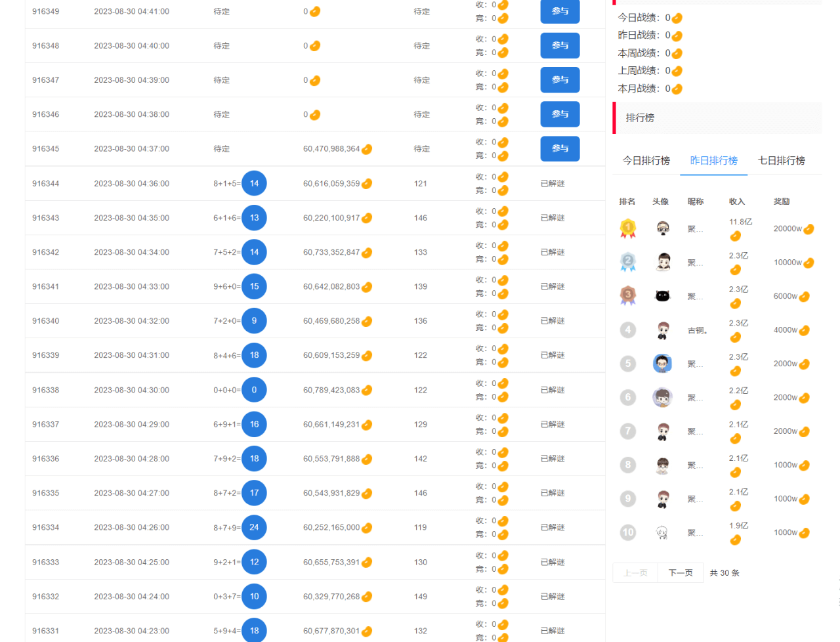Click result ball 12 in row 916333
The height and width of the screenshot is (642, 840).
(254, 562)
